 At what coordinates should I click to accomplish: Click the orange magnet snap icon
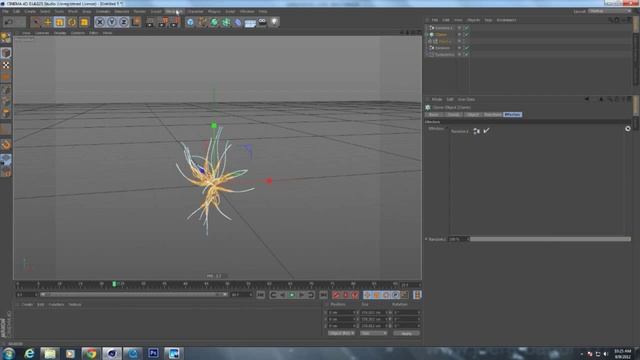(x=6, y=144)
